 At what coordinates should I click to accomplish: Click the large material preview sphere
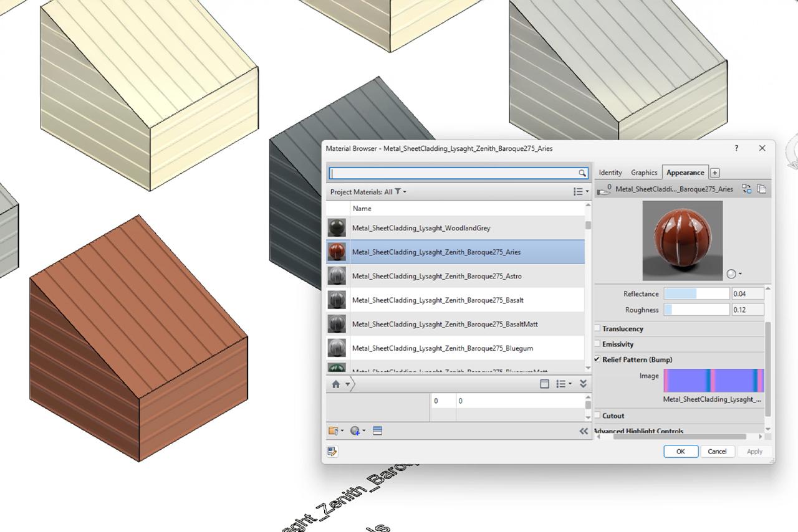click(683, 240)
